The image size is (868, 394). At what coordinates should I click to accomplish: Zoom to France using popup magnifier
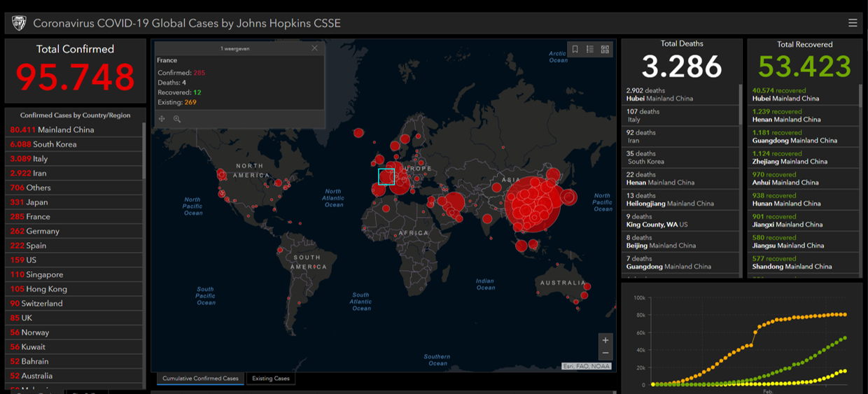(177, 119)
